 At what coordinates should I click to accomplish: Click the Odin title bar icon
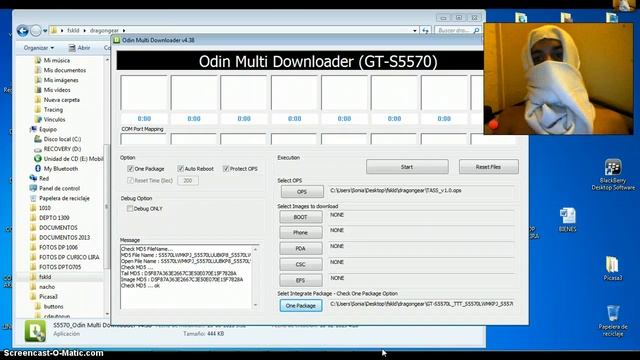pos(117,40)
